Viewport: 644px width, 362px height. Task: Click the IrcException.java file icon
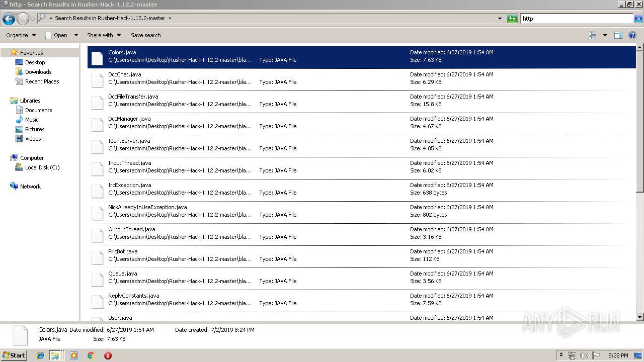tap(97, 191)
